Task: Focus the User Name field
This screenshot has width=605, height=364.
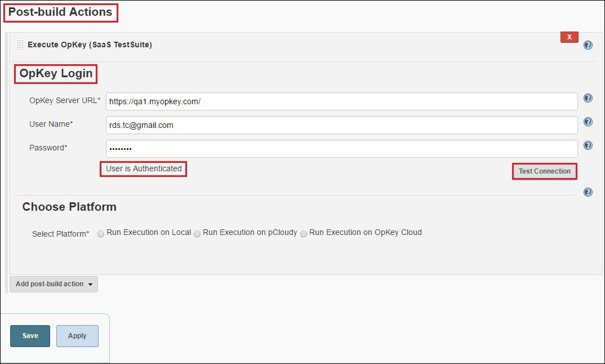Action: (341, 125)
